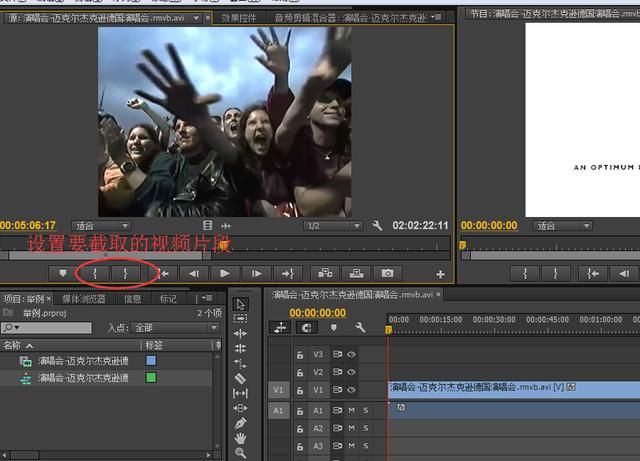640x461 pixels.
Task: Switch to 效果控件 tab
Action: (239, 17)
